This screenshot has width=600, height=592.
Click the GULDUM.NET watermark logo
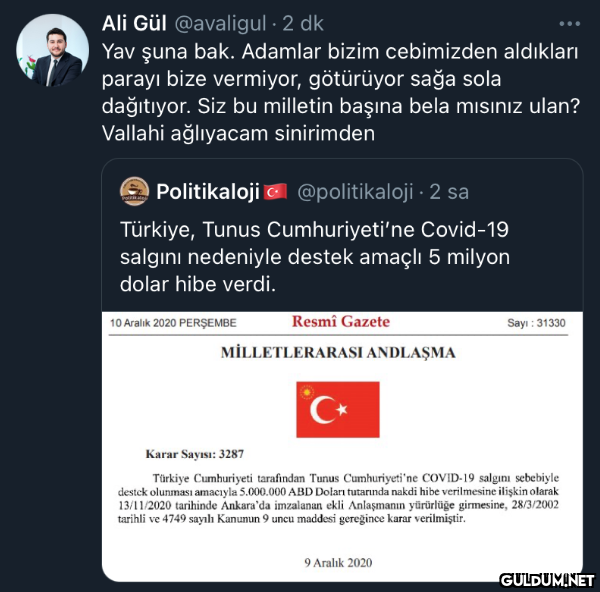[547, 580]
